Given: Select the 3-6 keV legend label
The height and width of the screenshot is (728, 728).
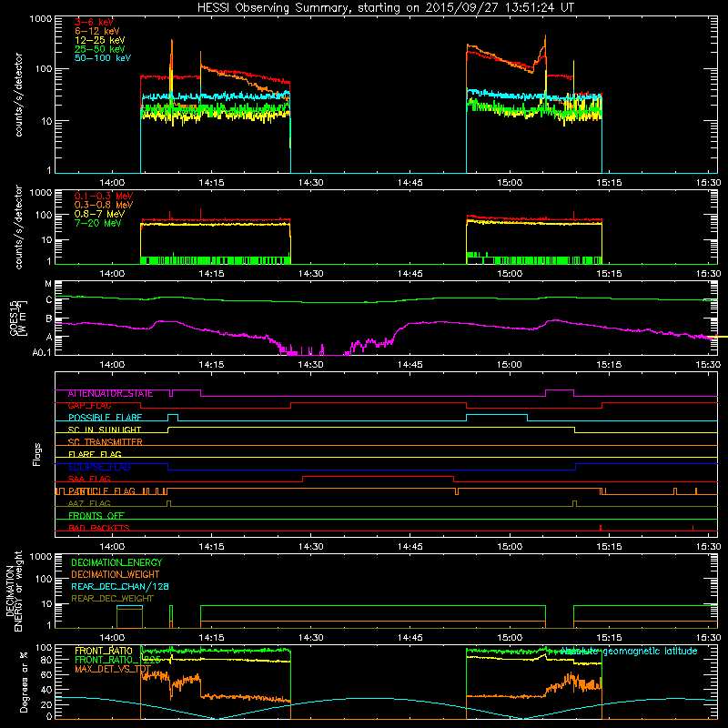Looking at the screenshot, I should 94,22.
